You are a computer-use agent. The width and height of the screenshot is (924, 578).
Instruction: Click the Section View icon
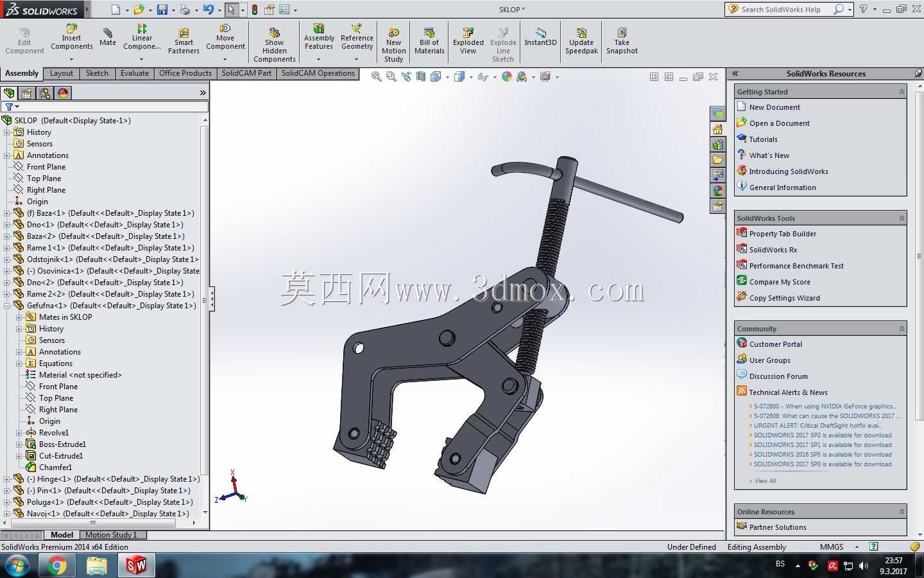pos(421,76)
